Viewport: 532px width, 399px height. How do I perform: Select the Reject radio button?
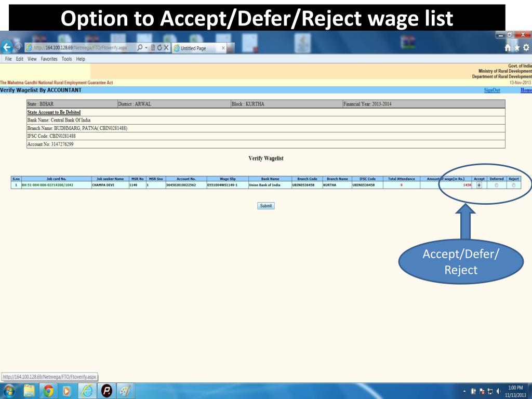(x=513, y=185)
